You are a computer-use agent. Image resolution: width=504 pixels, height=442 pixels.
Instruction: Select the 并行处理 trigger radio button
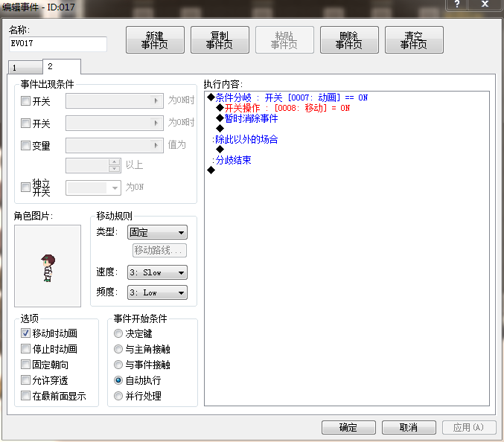coord(118,396)
